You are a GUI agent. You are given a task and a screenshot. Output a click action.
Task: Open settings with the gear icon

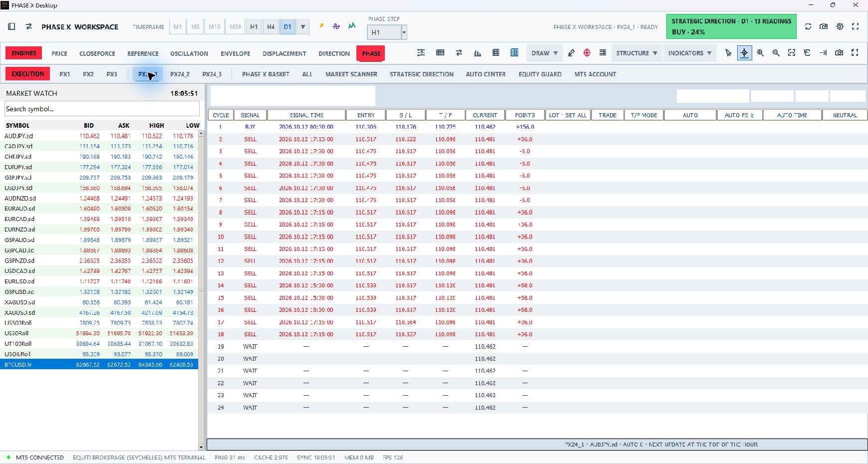coord(840,26)
